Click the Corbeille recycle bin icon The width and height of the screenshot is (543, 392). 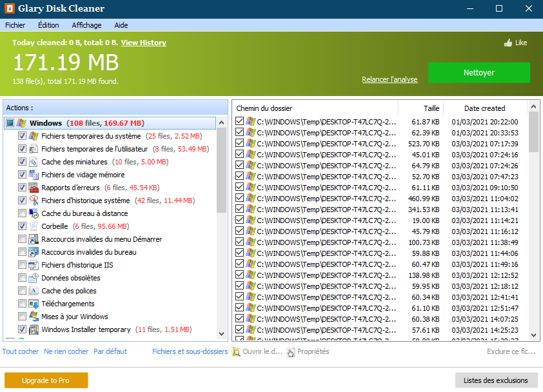34,226
